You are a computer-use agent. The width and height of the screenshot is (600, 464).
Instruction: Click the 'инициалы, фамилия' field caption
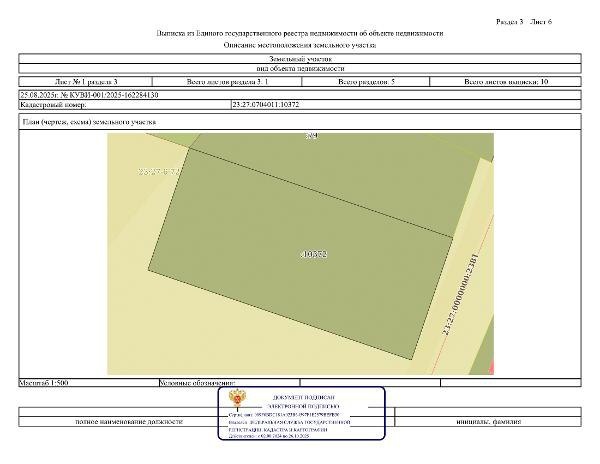488,422
